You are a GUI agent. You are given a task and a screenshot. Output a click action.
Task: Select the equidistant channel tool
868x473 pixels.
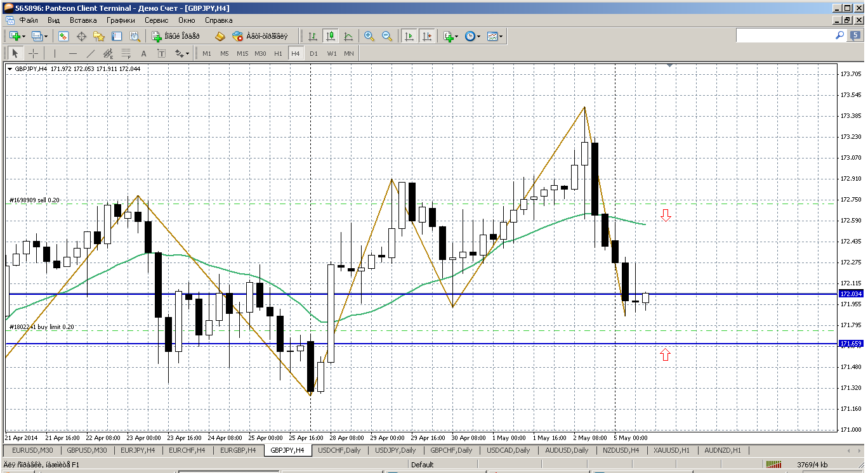click(108, 53)
